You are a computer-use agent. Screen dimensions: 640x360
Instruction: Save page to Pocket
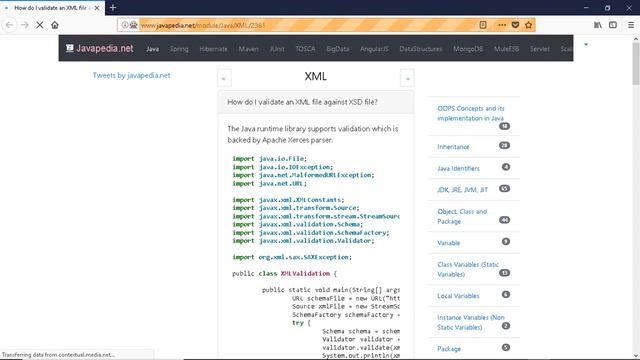point(515,25)
